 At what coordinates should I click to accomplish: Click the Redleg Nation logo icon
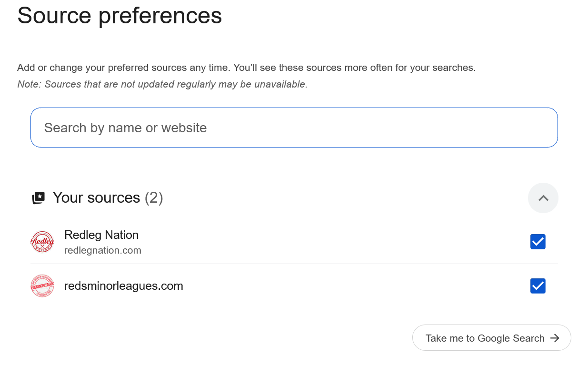coord(42,242)
